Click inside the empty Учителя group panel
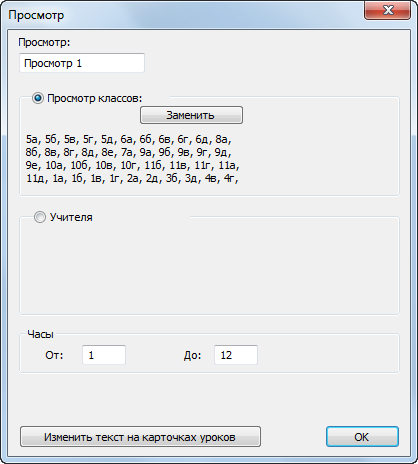Image resolution: width=418 pixels, height=464 pixels. point(209,268)
